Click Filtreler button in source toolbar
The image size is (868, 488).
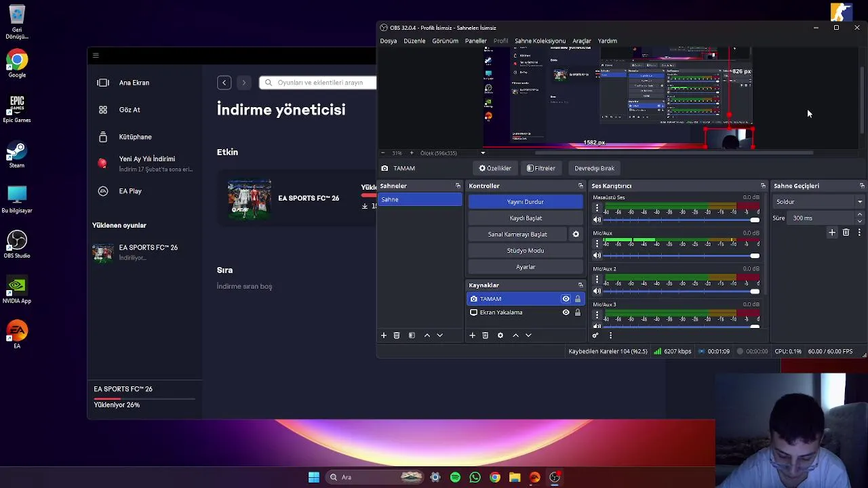pyautogui.click(x=541, y=168)
